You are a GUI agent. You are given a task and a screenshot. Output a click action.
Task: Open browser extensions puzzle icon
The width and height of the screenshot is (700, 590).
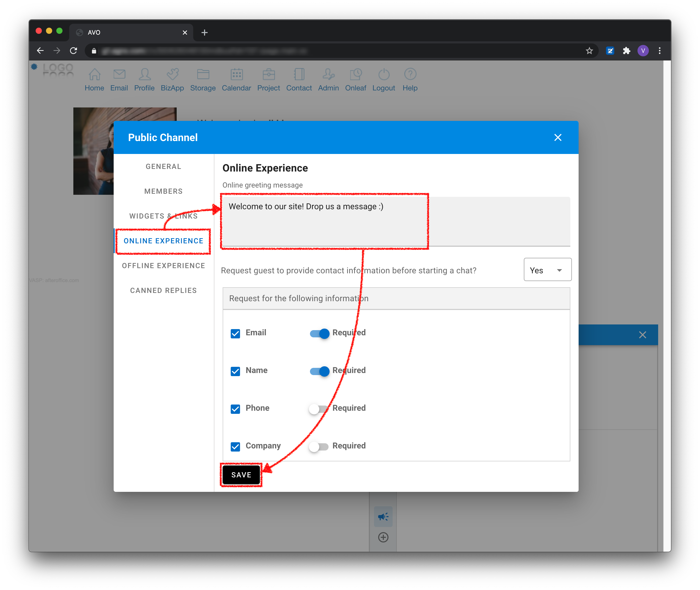pos(626,51)
